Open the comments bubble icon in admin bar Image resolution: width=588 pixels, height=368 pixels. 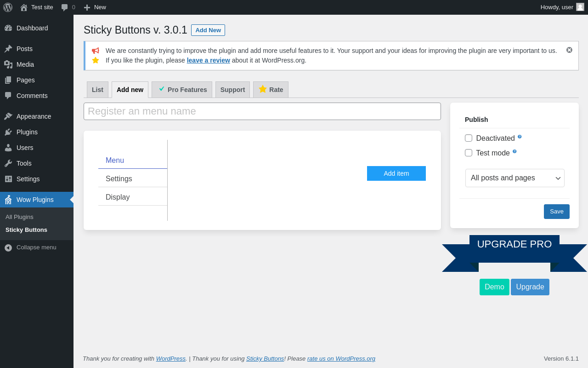pos(64,7)
